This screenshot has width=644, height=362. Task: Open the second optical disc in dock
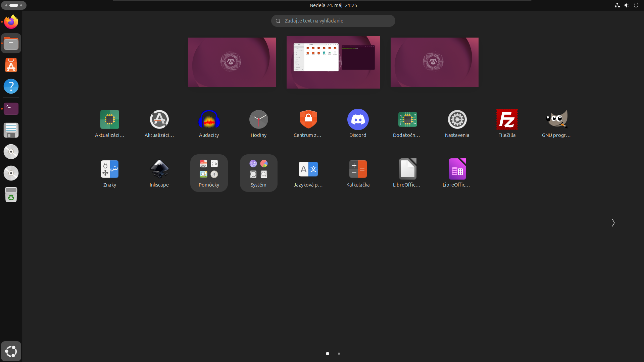(11, 173)
